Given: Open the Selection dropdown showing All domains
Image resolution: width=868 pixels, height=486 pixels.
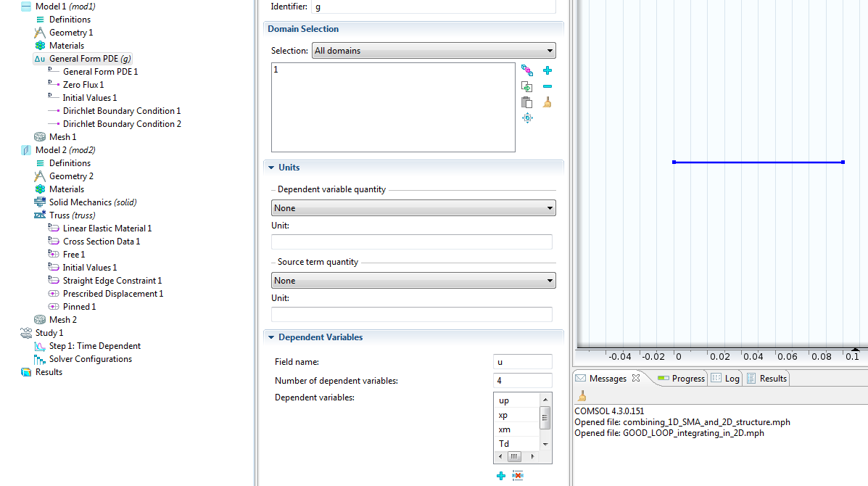Looking at the screenshot, I should pos(434,51).
